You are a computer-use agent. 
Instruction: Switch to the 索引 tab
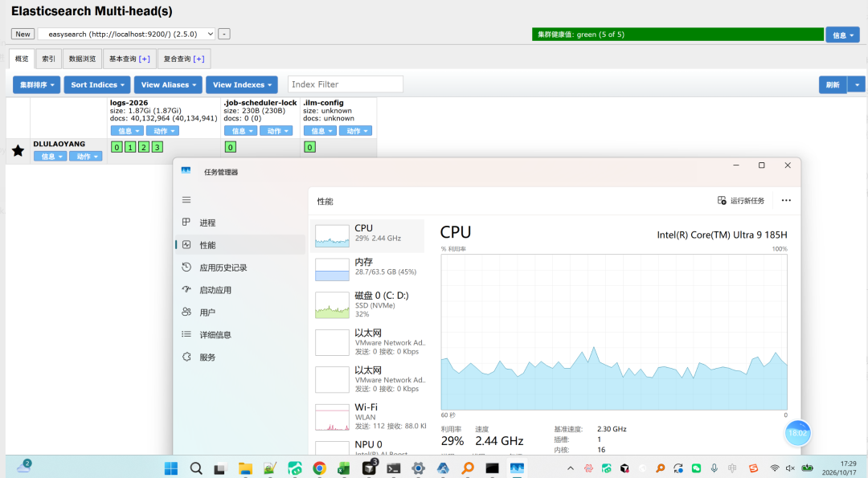pyautogui.click(x=49, y=59)
